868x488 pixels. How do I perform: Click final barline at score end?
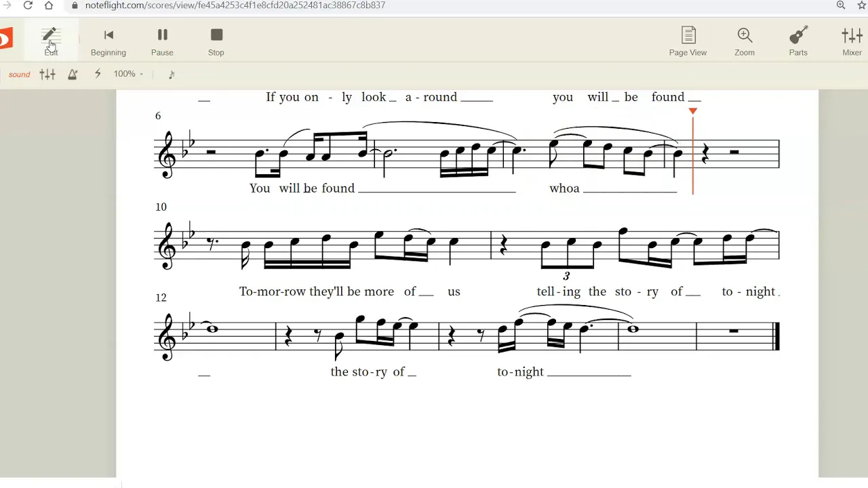[777, 336]
